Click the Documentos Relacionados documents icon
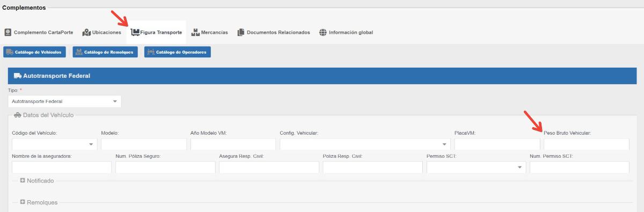 (241, 32)
